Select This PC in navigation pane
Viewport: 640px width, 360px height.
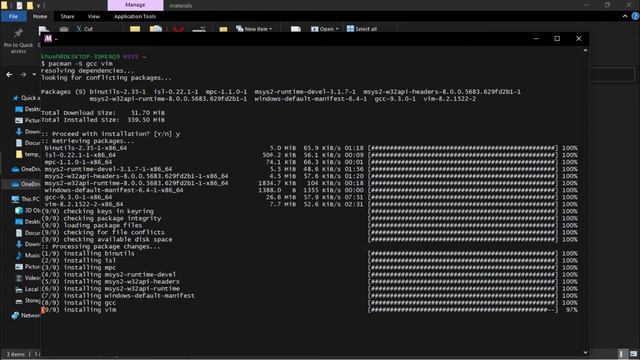26,199
